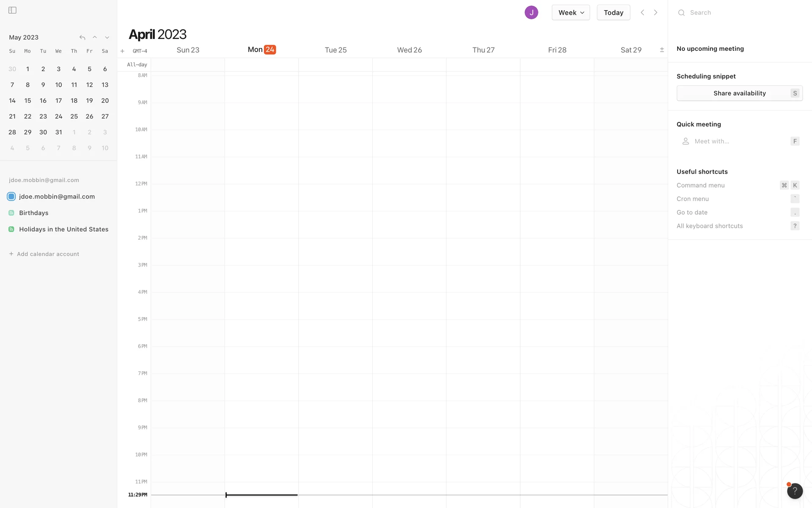Click the purple J profile avatar

click(x=531, y=13)
